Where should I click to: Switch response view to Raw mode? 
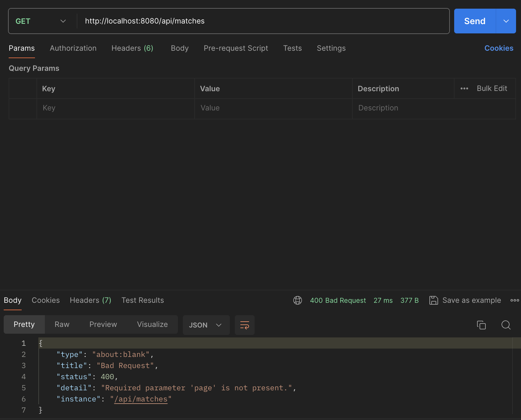(62, 324)
